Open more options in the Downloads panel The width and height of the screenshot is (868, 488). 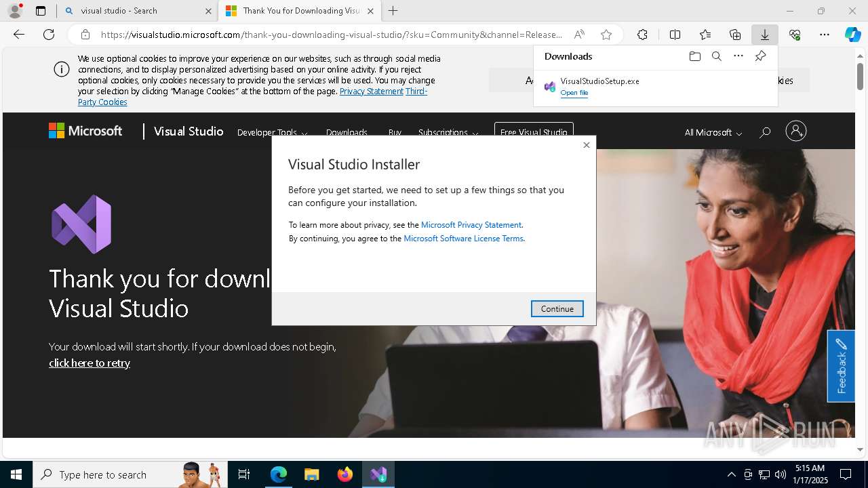738,56
